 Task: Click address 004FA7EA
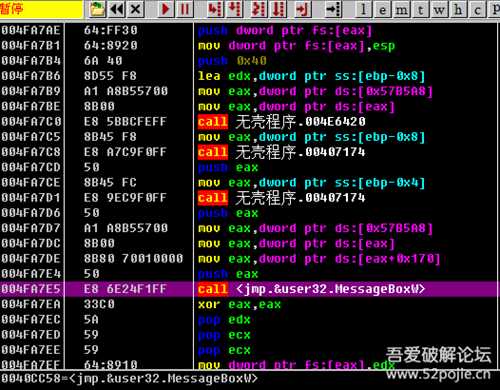pos(31,304)
